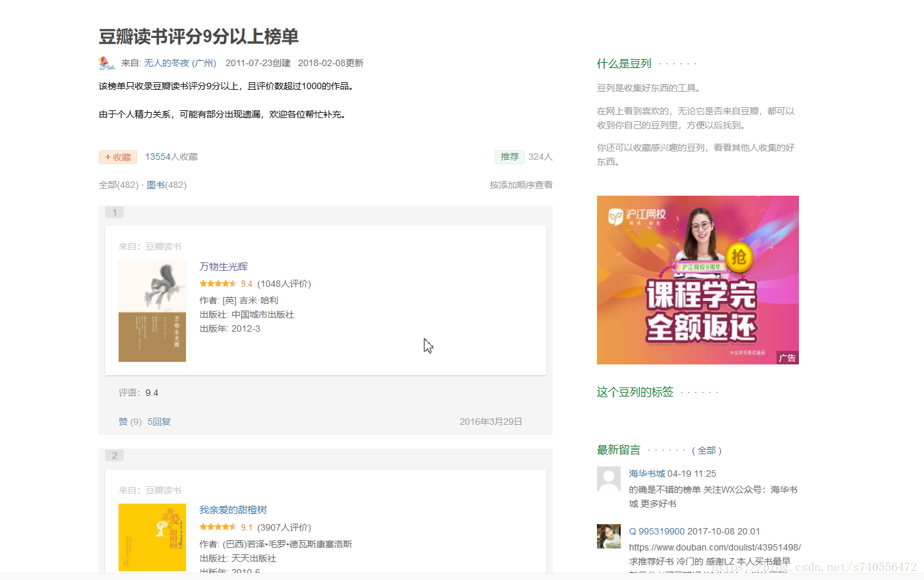The height and width of the screenshot is (580, 924).
Task: Click the 最新留言 heading
Action: [619, 450]
